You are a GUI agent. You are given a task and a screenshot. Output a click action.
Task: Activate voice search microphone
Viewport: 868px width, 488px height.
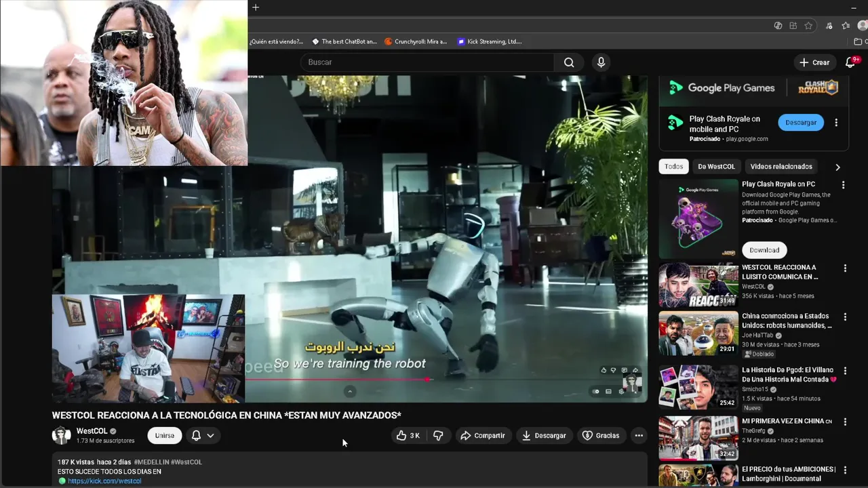click(601, 62)
